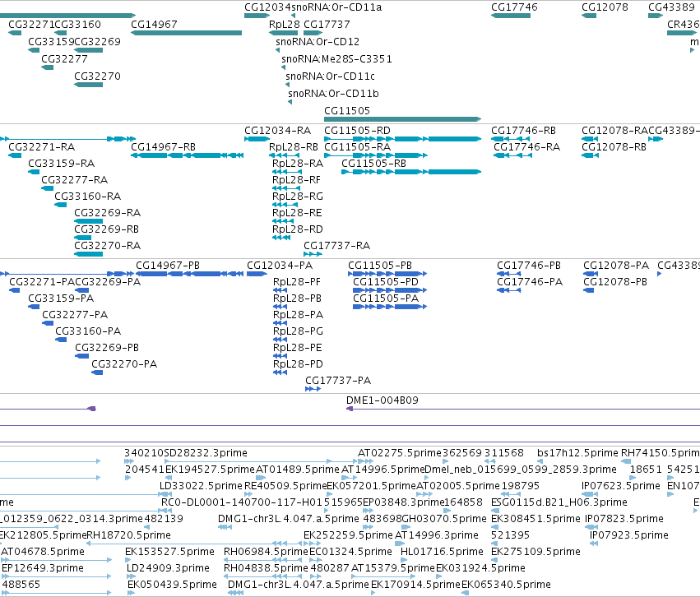Click the CG11505-PD protein label
The height and width of the screenshot is (597, 700).
[386, 282]
